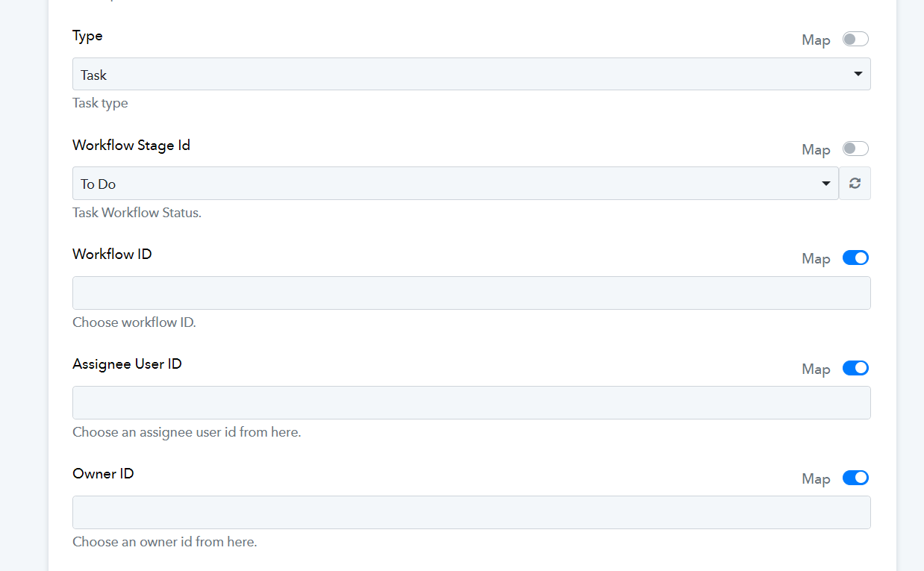
Task: Click the arrow beside To Do
Action: (826, 184)
